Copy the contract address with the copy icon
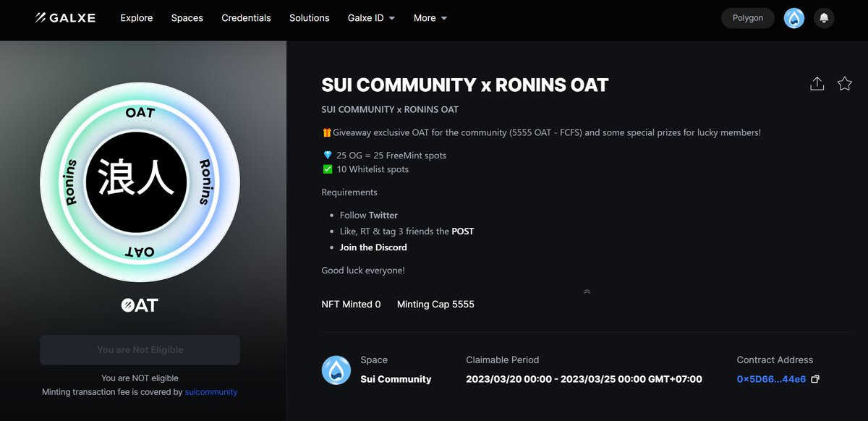The image size is (868, 421). 815,378
